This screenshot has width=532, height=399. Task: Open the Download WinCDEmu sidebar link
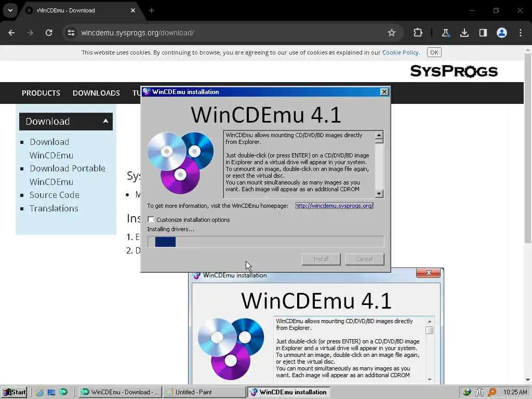coord(51,149)
